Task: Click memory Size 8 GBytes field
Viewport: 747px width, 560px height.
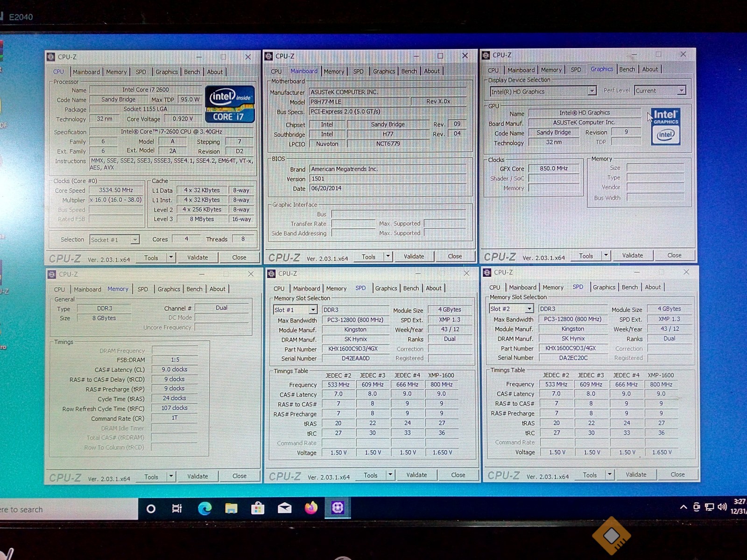Action: coord(104,318)
